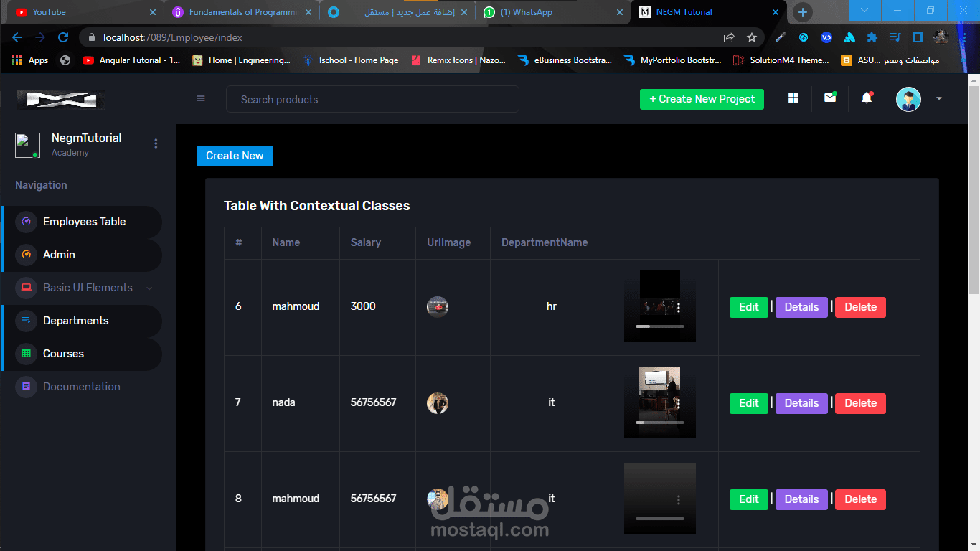Expand the user dropdown arrow beside avatar
This screenshot has width=980, height=551.
[x=939, y=99]
